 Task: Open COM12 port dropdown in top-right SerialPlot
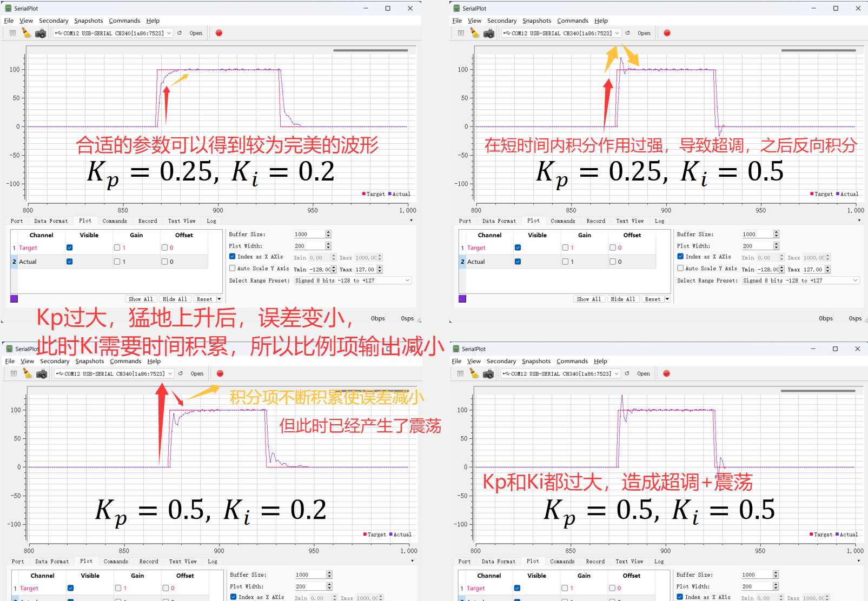click(561, 33)
